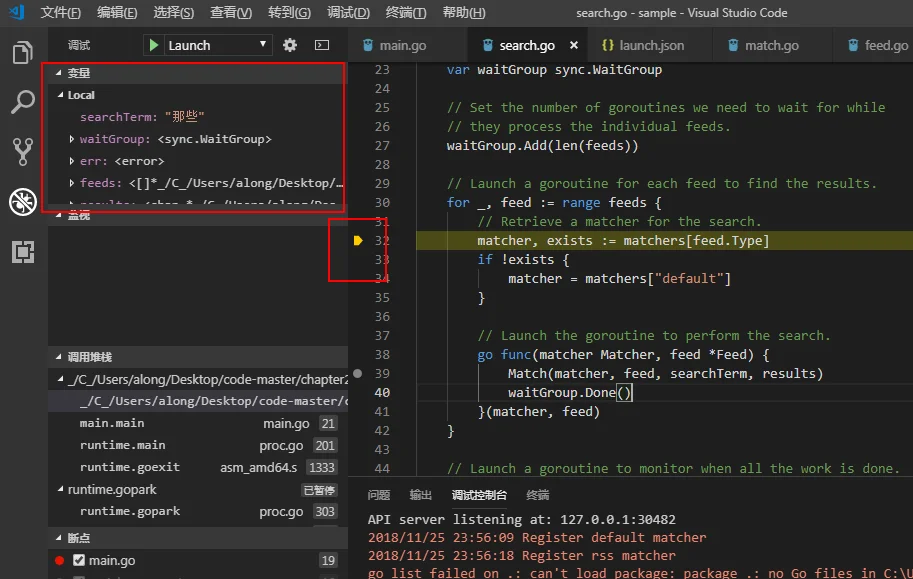The height and width of the screenshot is (579, 913).
Task: Select runtime.gopark proc.go 303 frame
Action: click(x=198, y=511)
